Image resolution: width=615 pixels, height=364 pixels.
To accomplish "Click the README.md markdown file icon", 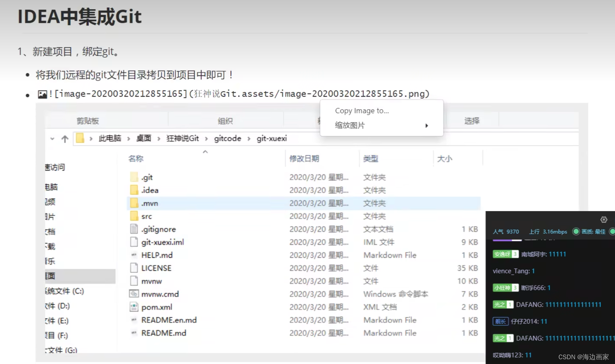I will tap(134, 333).
